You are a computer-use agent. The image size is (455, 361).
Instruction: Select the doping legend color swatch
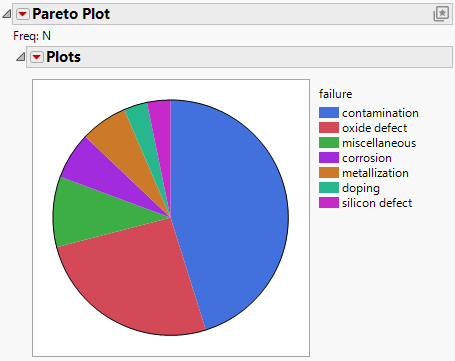tap(329, 188)
